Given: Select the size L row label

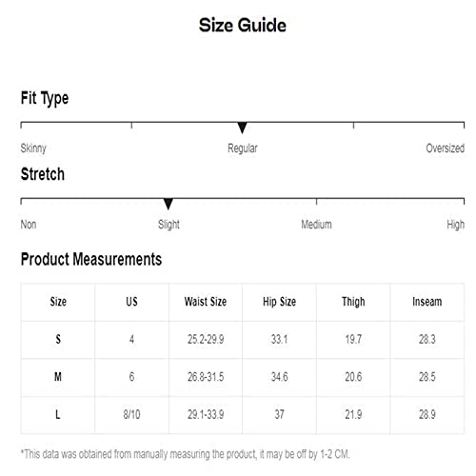Looking at the screenshot, I should coord(58,414).
